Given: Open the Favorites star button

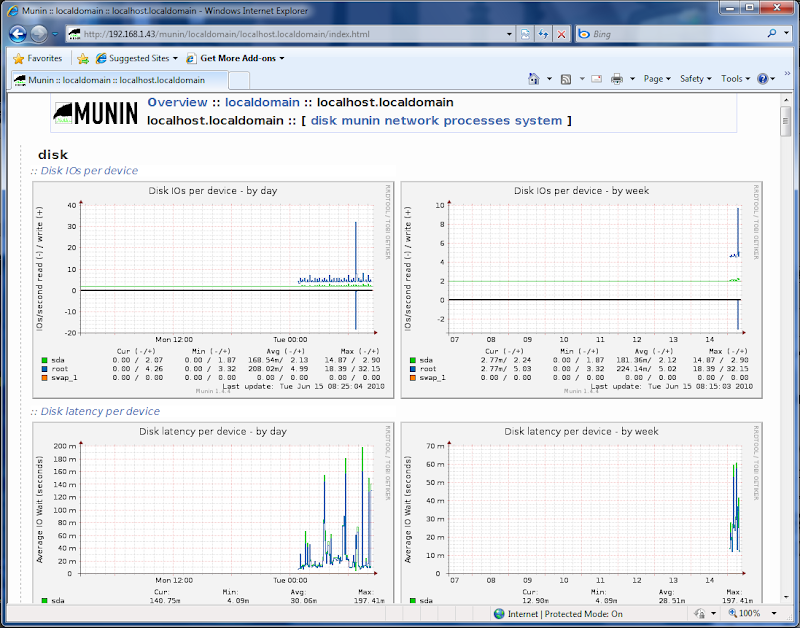Looking at the screenshot, I should 38,58.
